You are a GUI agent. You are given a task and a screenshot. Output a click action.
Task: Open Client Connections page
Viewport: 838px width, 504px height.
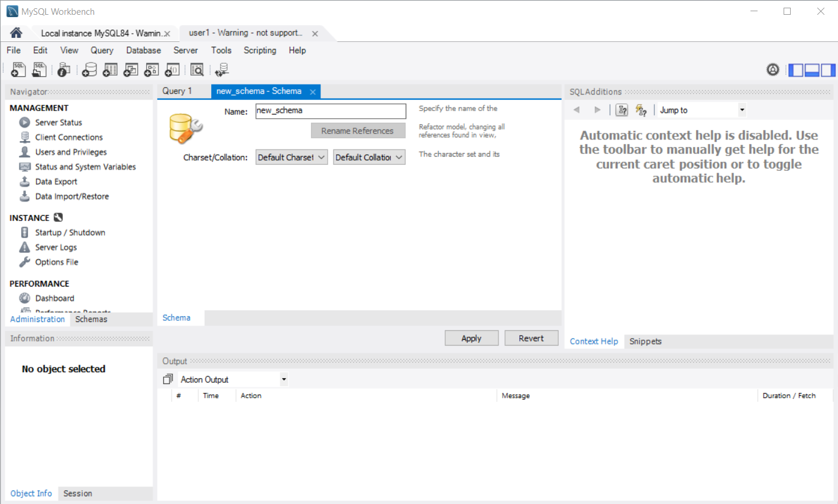[69, 137]
